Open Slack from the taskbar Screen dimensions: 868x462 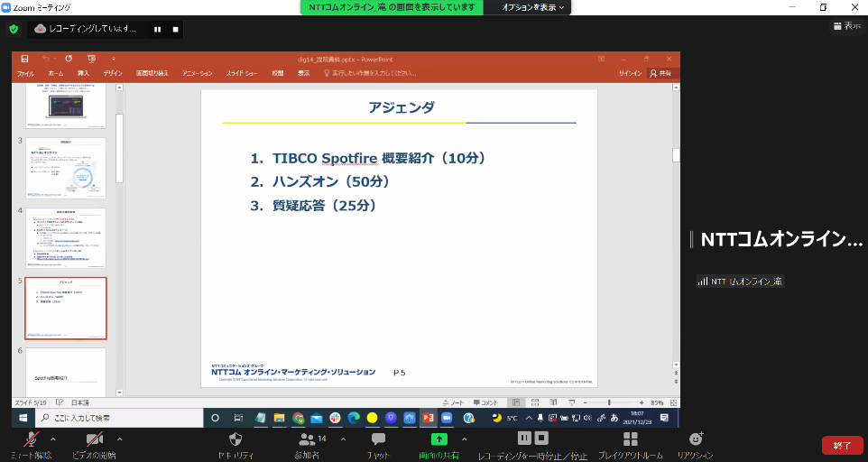[335, 418]
